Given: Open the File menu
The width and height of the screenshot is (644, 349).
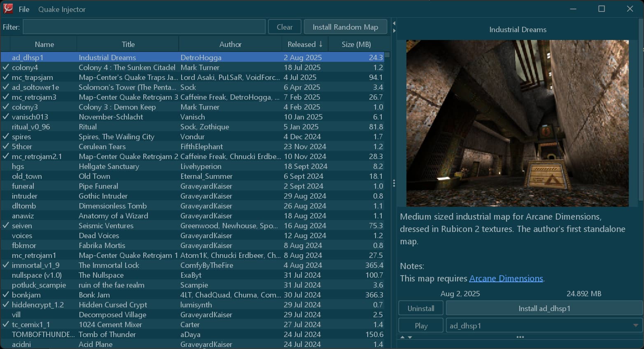Looking at the screenshot, I should (24, 9).
